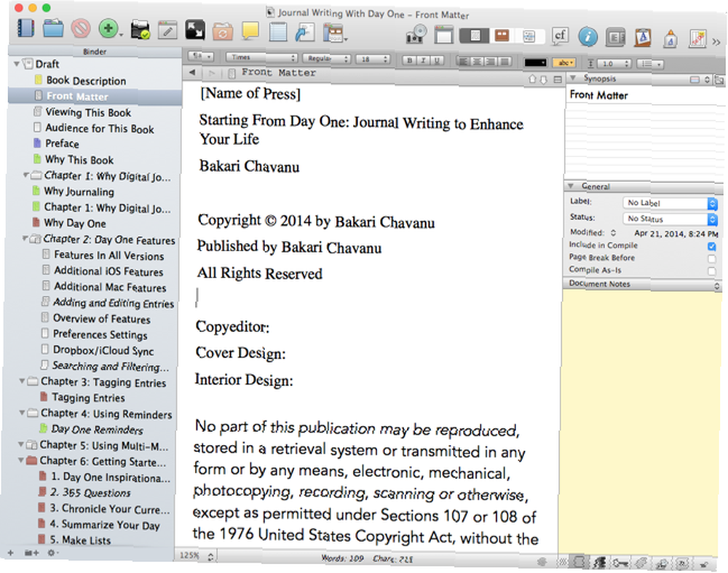Click the orange sync folder icon

(222, 32)
